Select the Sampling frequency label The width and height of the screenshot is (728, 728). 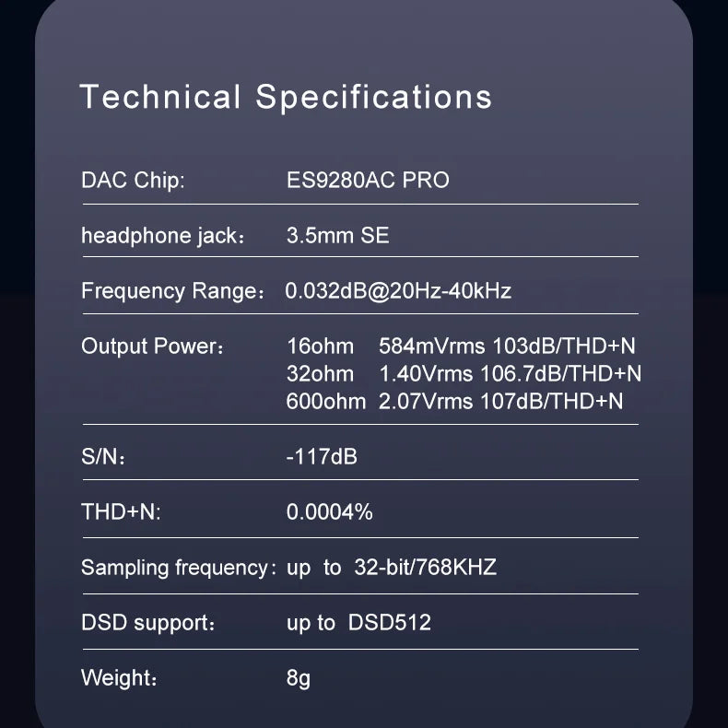(x=178, y=568)
